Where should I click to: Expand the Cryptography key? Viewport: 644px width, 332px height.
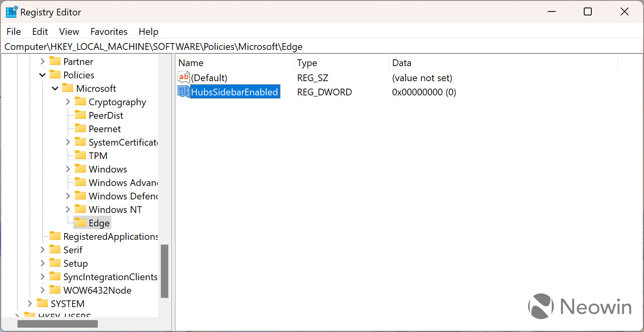[x=68, y=102]
